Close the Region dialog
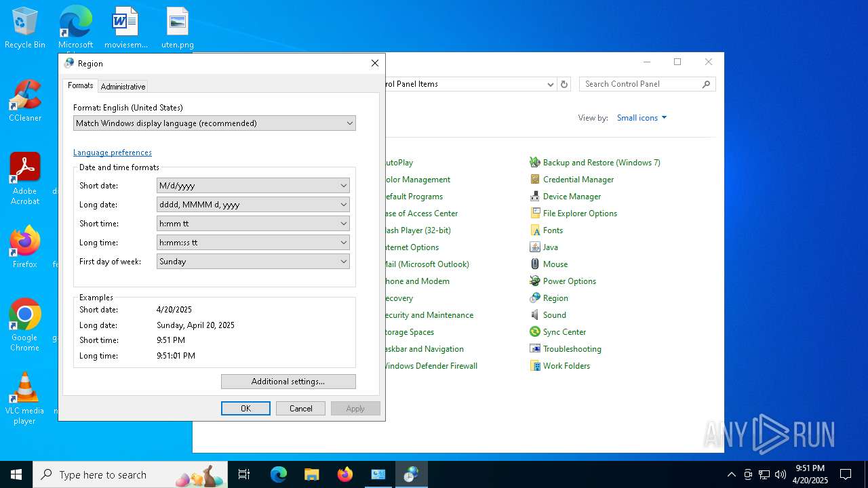 tap(374, 63)
